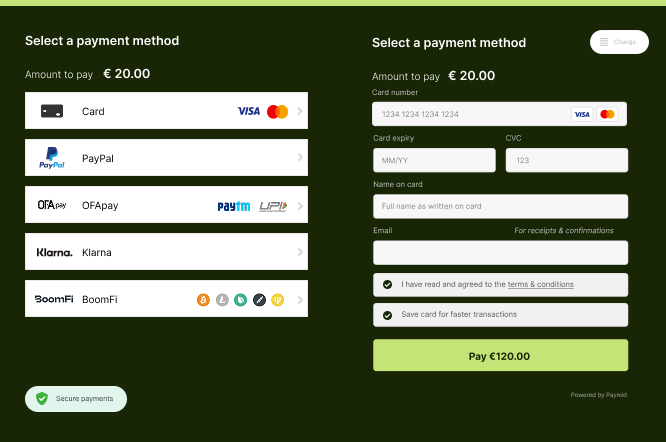The image size is (666, 442).
Task: Expand the Klarna option chevron
Action: 300,252
